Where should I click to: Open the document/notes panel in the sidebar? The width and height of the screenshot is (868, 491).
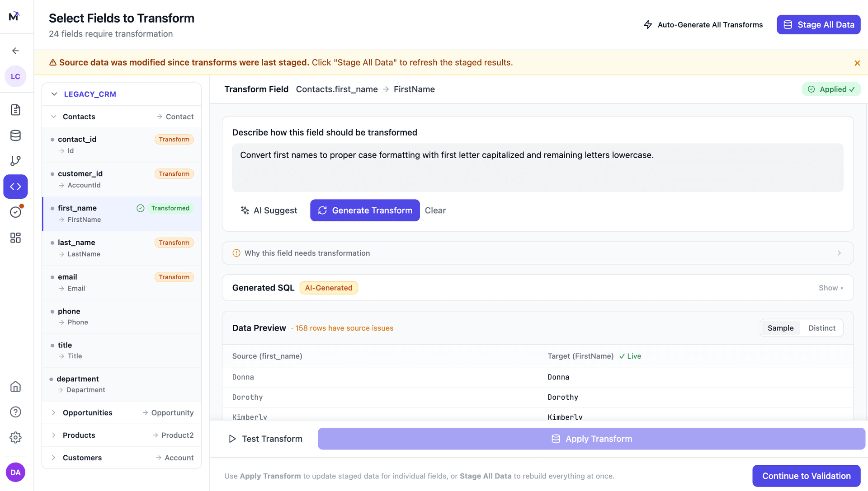15,110
